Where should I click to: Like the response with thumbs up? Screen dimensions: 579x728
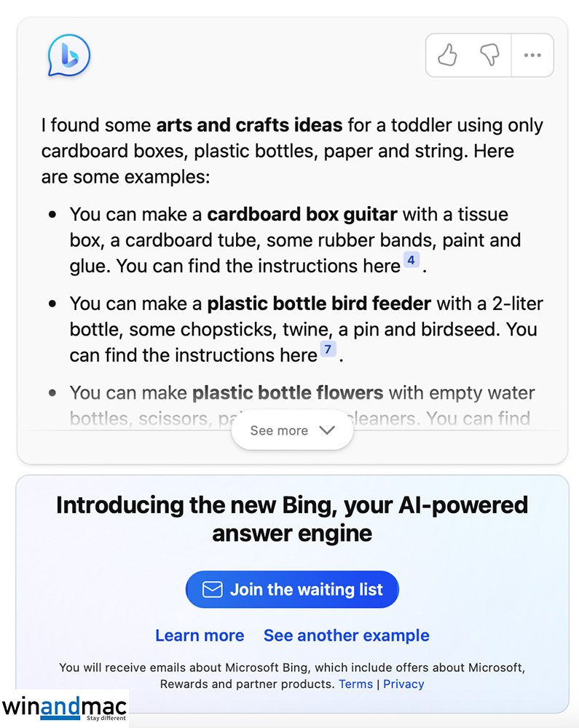click(x=447, y=55)
